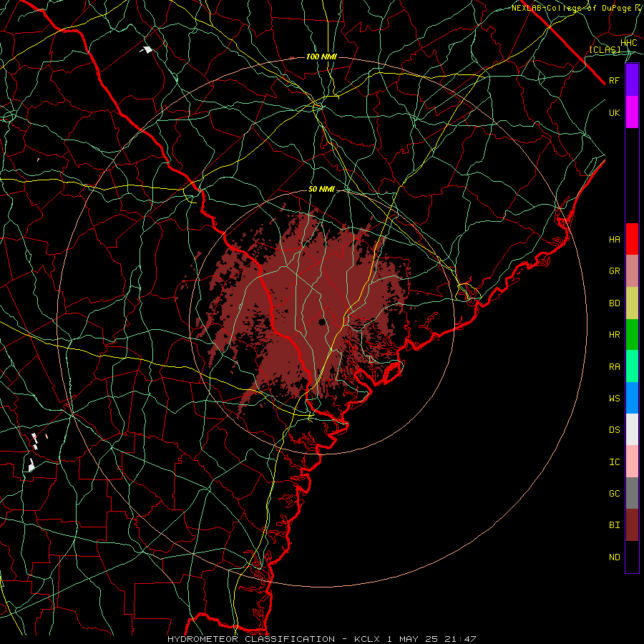Select the GR pink legend swatch

click(632, 271)
